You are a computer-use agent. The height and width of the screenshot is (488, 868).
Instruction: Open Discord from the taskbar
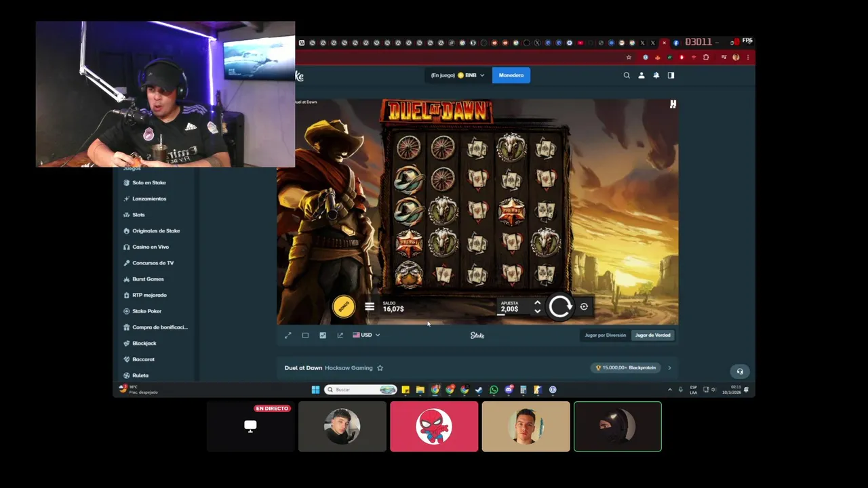coord(509,390)
